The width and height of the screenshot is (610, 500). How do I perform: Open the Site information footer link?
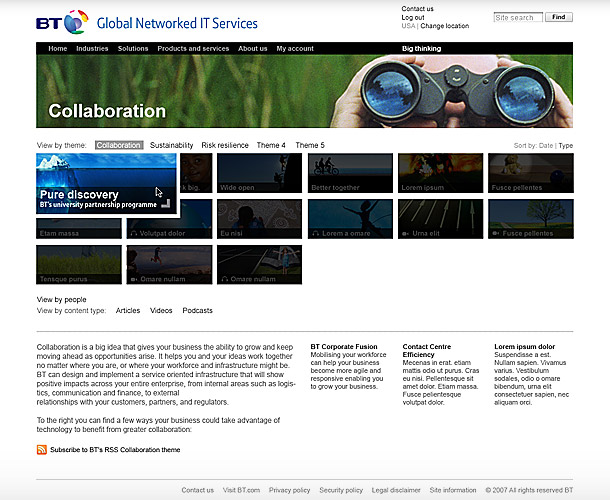[453, 490]
